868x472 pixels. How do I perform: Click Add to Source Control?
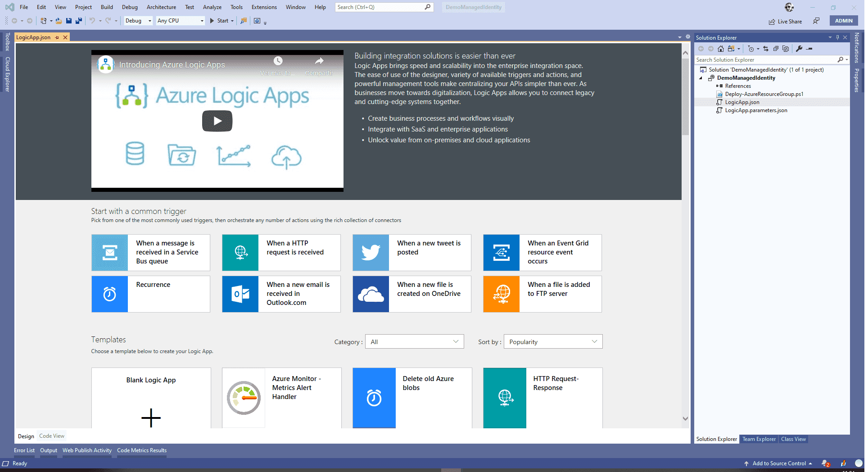[778, 463]
